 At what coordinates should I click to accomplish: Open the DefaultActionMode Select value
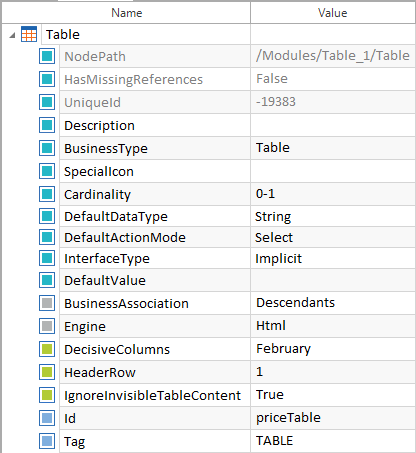coord(333,237)
